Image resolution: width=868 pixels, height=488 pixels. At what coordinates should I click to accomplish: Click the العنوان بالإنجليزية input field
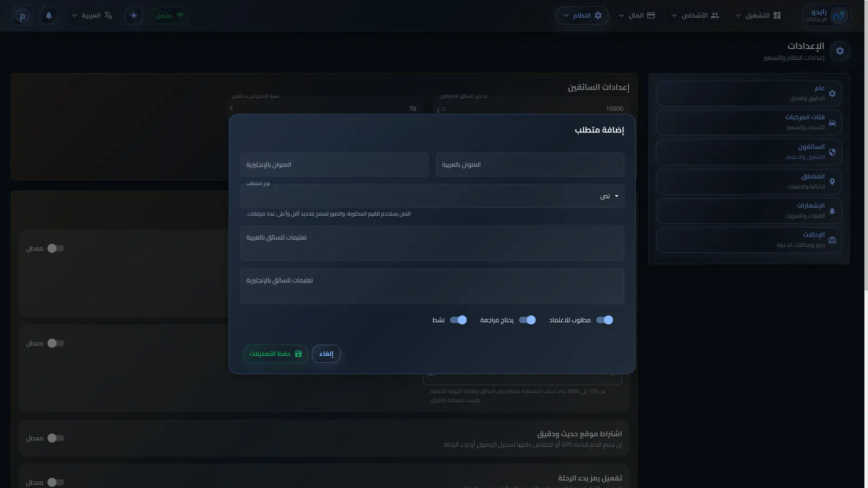pos(334,164)
